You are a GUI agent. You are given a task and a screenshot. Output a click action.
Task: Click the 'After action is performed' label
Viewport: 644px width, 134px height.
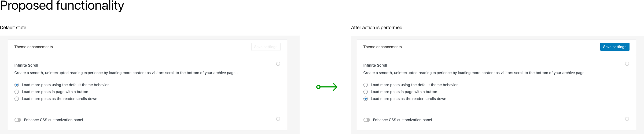pyautogui.click(x=377, y=28)
